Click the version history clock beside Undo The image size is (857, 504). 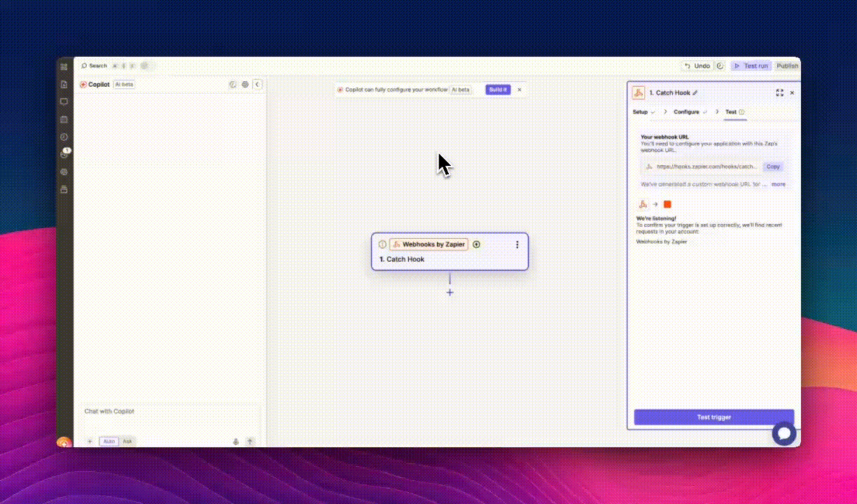[x=720, y=65]
